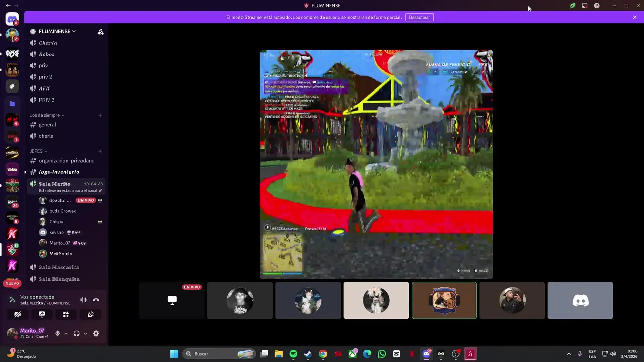The width and height of the screenshot is (644, 362).
Task: Click the taskbar Buscar search box
Action: [219, 354]
